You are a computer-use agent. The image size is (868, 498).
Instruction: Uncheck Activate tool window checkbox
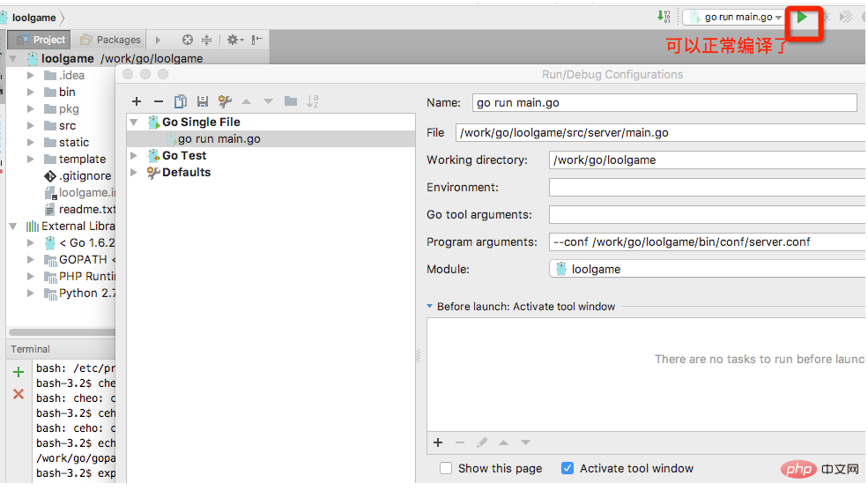point(568,469)
